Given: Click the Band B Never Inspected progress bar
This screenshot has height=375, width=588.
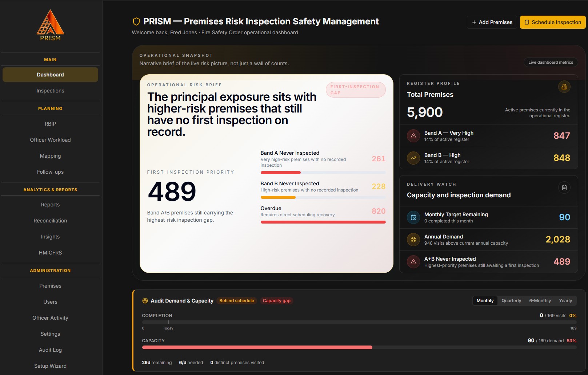Looking at the screenshot, I should [x=323, y=197].
